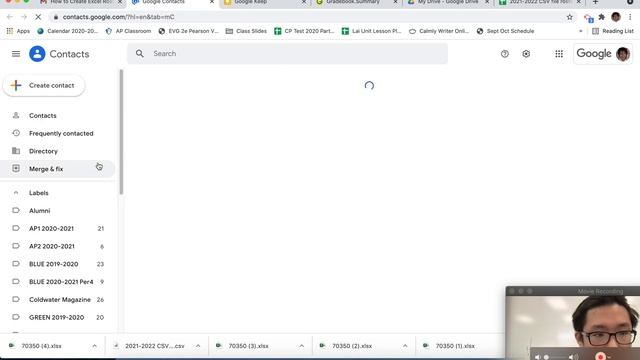Image resolution: width=640 pixels, height=360 pixels.
Task: Open 2021-2022 CSV downloaded file
Action: pos(154,346)
